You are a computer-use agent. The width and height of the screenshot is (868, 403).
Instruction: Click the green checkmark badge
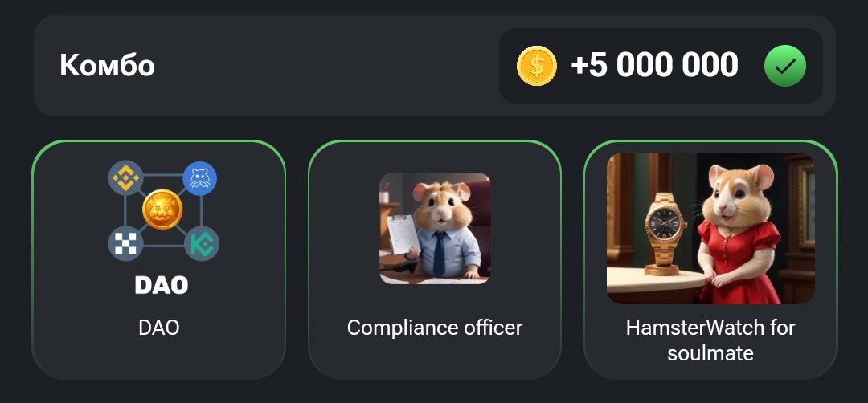coord(785,66)
